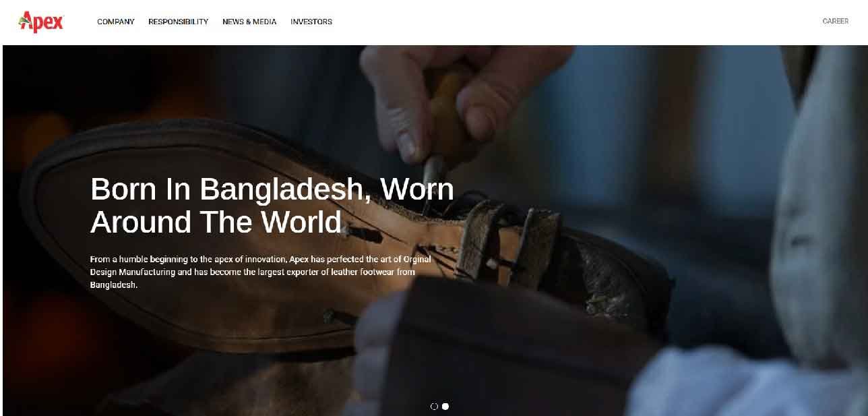This screenshot has width=868, height=416.
Task: Go to the CAREER page
Action: (x=836, y=22)
